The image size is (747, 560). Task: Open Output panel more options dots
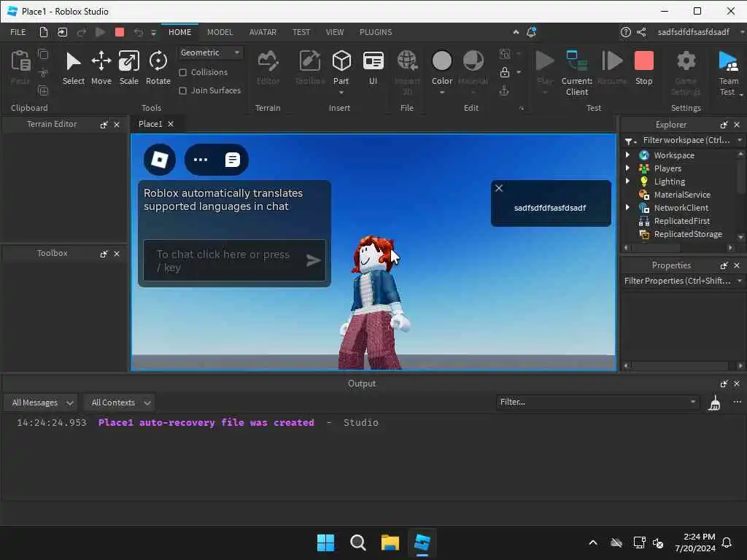click(x=737, y=402)
